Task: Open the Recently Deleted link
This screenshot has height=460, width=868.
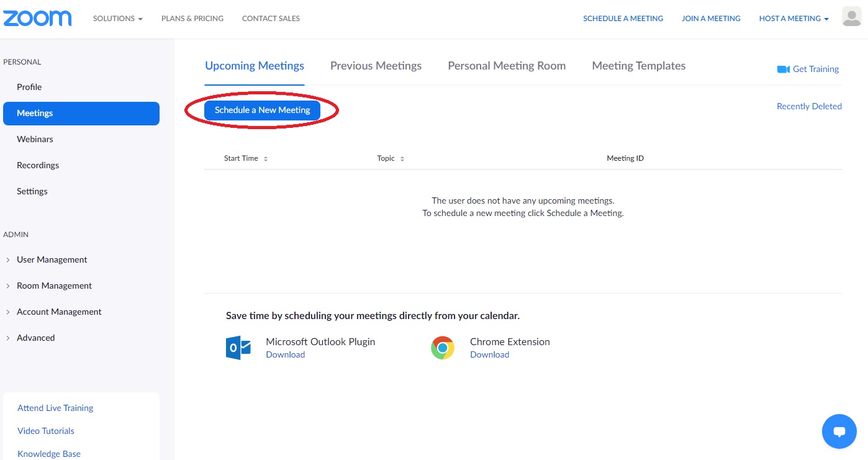Action: point(809,106)
